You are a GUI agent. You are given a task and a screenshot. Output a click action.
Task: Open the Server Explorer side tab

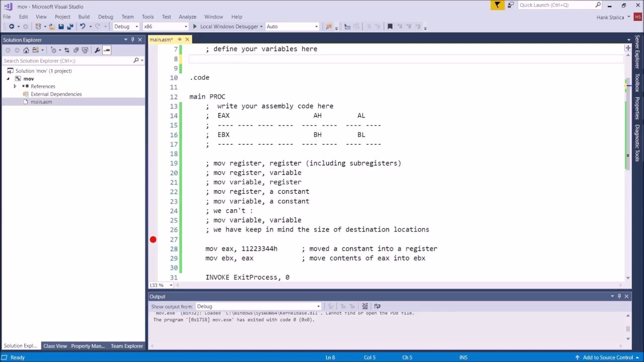pyautogui.click(x=637, y=52)
